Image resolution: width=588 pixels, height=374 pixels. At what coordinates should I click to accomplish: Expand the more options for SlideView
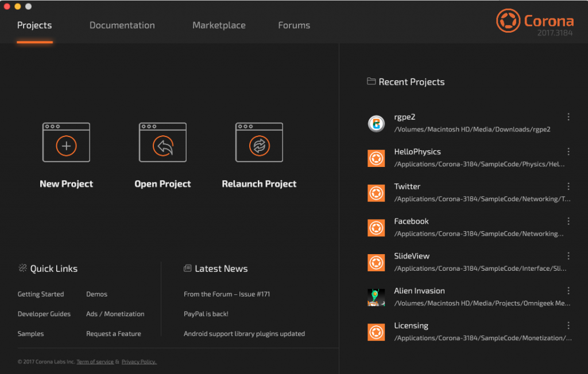[x=568, y=256]
